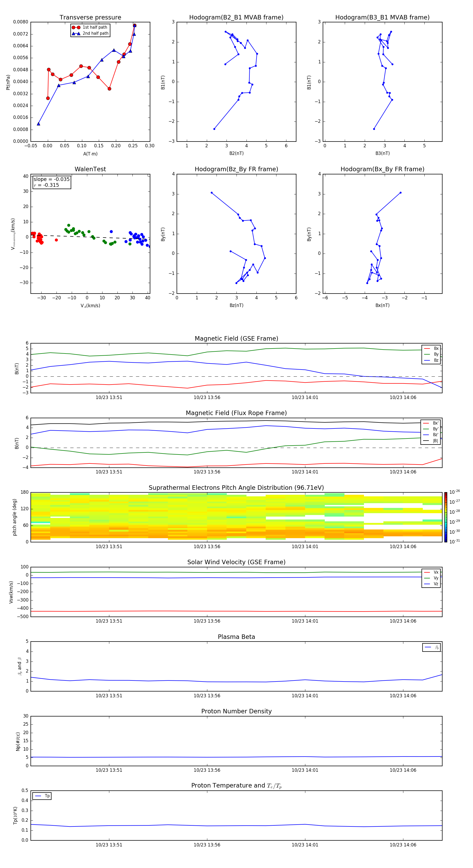Click "10/23 14:06" tick under Proton Temperature plot
Image resolution: width=473 pixels, height=868 pixels.
[x=403, y=845]
